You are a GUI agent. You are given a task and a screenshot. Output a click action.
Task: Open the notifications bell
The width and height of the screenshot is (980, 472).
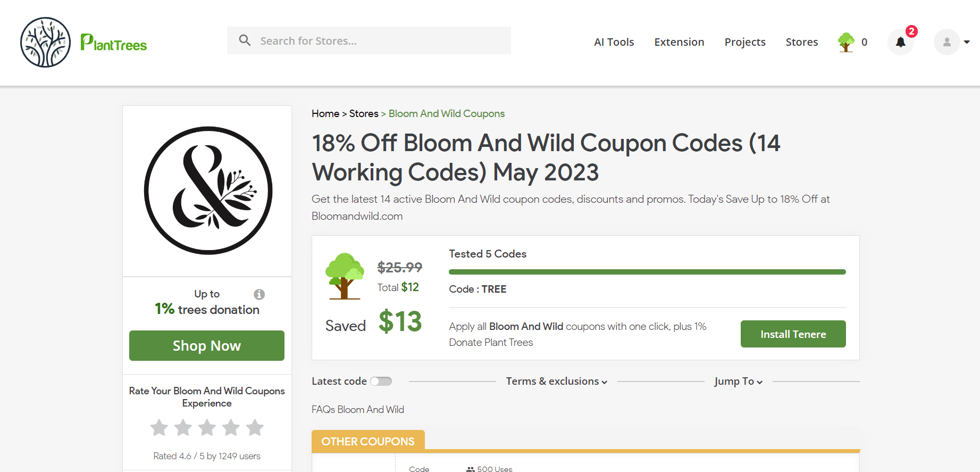coord(900,42)
